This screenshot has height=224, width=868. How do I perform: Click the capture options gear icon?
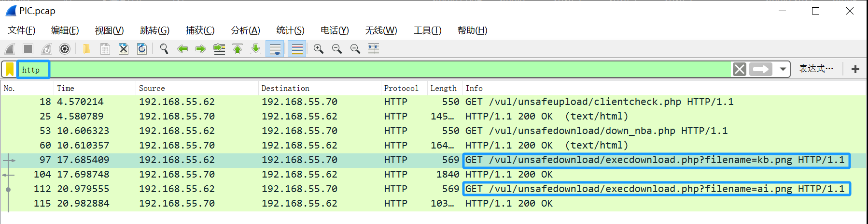65,49
